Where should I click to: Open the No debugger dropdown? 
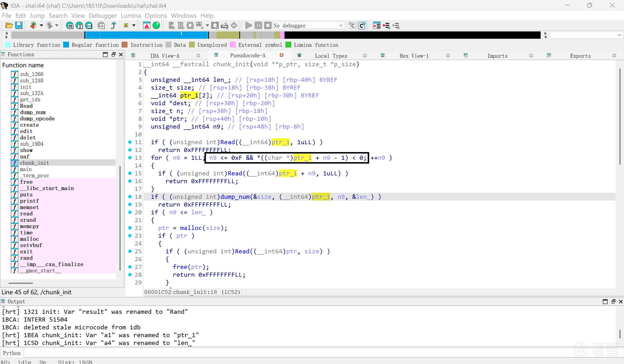341,26
